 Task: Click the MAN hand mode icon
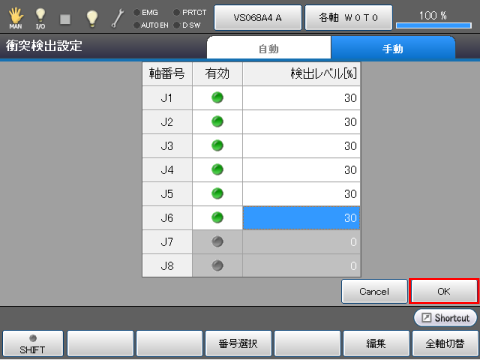point(16,18)
